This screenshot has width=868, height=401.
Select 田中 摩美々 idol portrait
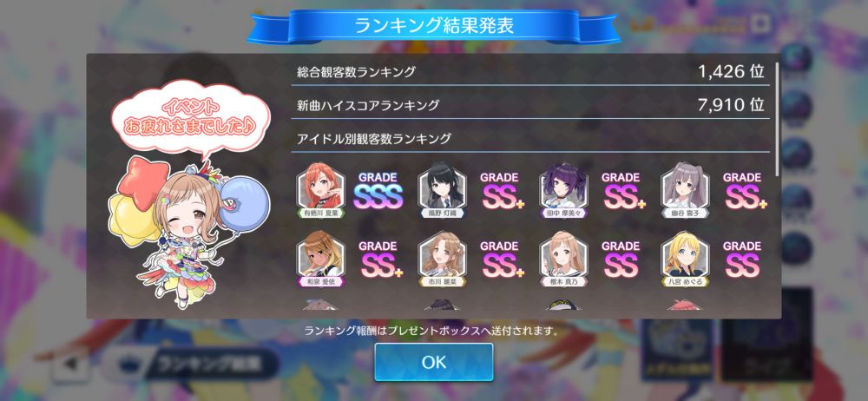click(563, 190)
